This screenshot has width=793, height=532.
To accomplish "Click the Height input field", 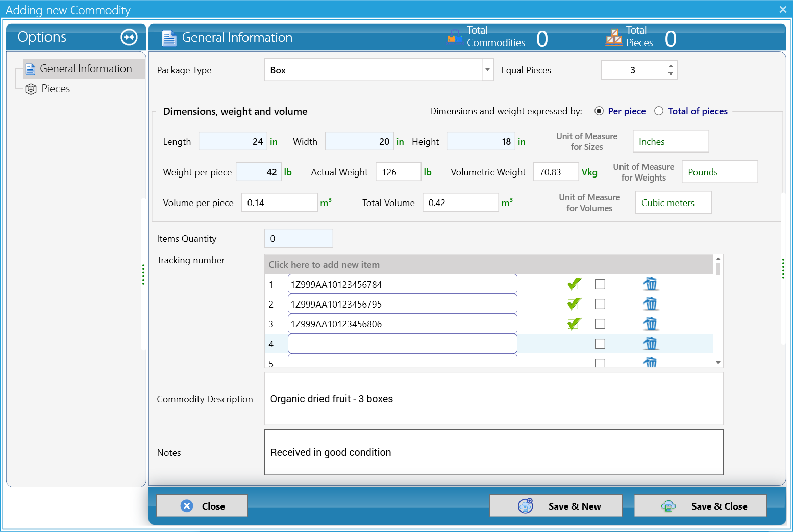I will (481, 141).
